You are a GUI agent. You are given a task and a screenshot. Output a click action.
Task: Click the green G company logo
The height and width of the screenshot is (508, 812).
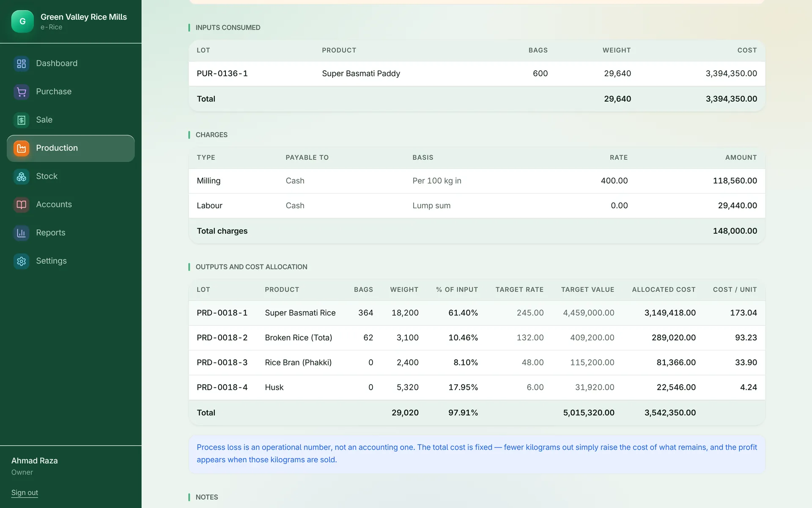[22, 22]
